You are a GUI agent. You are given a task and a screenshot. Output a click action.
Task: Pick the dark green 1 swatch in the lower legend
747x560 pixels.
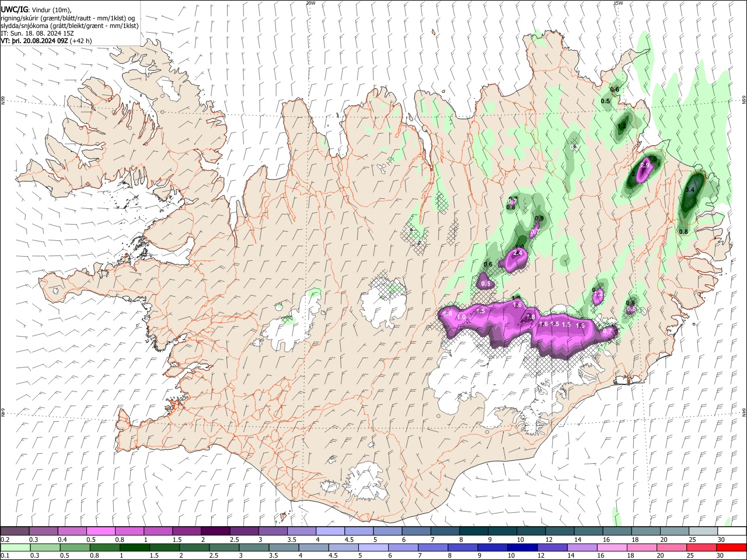pyautogui.click(x=134, y=547)
